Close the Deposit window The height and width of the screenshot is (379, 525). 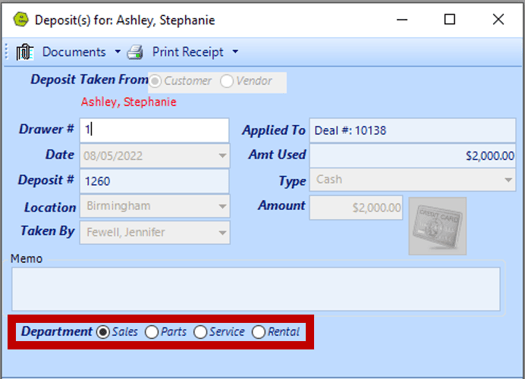(498, 19)
